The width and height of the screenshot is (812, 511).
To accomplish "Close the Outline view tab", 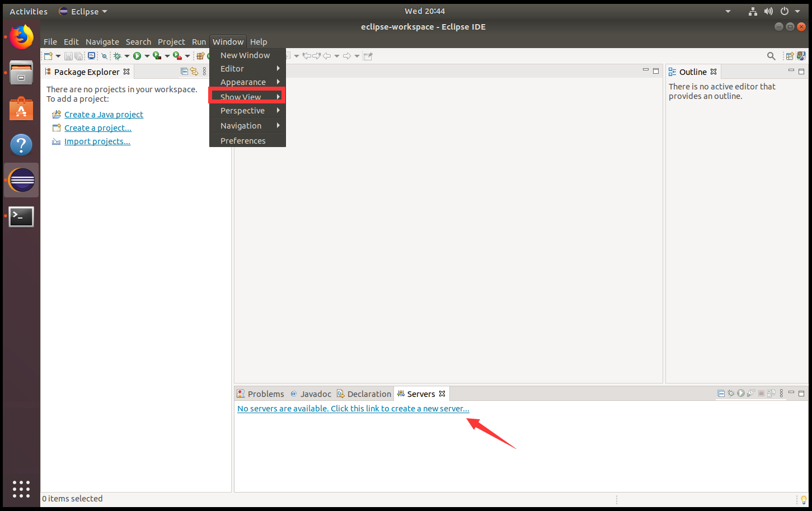I will (x=714, y=72).
